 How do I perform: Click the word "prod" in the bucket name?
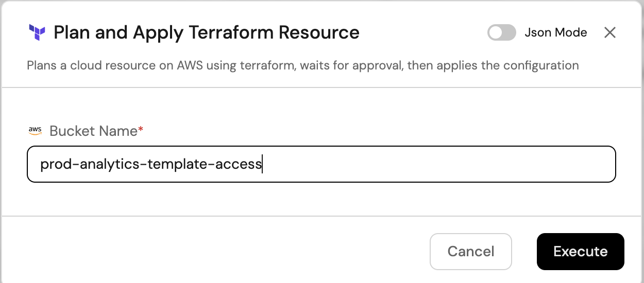pyautogui.click(x=51, y=165)
